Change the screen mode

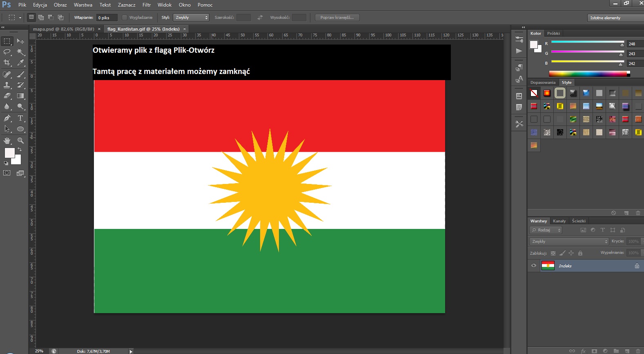[x=20, y=173]
